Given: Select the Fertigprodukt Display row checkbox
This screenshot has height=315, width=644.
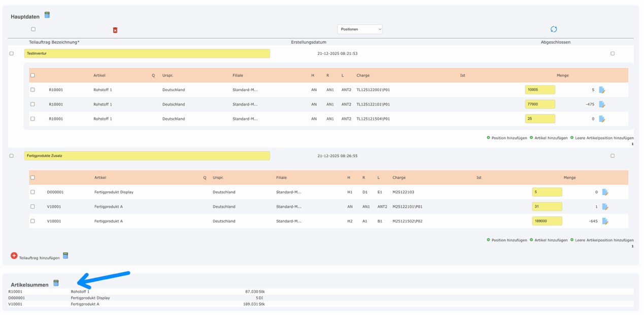Looking at the screenshot, I should [x=32, y=192].
